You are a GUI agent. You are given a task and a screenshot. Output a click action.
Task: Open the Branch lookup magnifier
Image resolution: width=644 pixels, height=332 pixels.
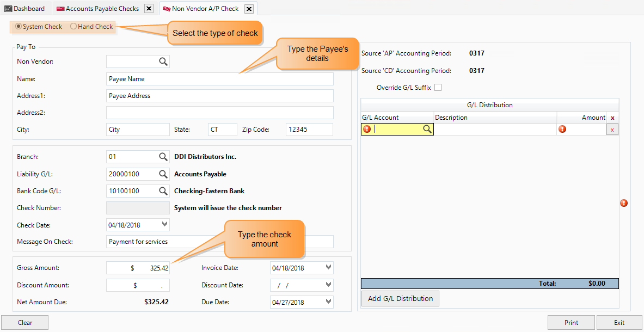point(163,157)
